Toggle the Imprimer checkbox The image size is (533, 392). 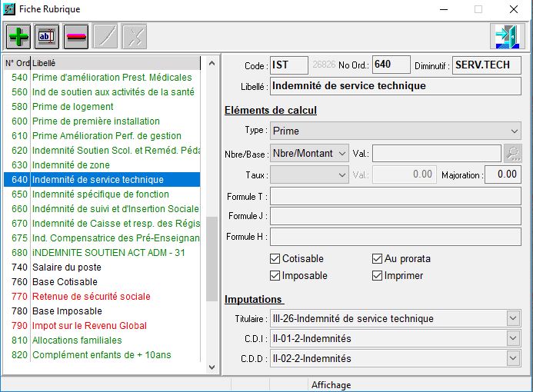[377, 275]
